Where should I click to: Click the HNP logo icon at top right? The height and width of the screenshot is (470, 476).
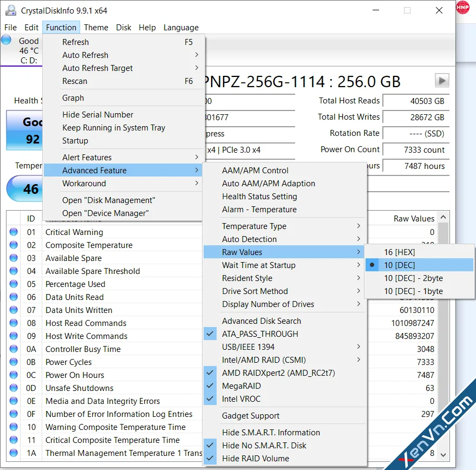point(462,7)
